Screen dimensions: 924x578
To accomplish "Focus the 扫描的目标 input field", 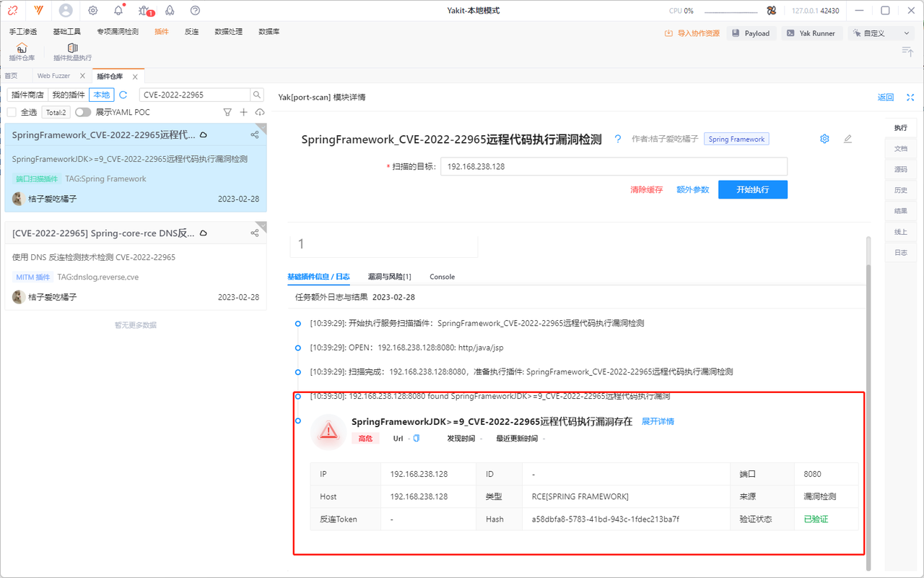I will point(614,166).
